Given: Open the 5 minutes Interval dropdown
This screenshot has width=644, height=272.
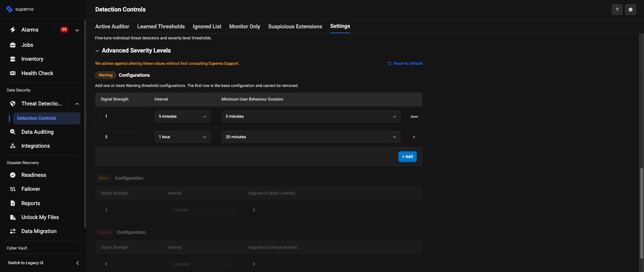Looking at the screenshot, I should coord(183,117).
